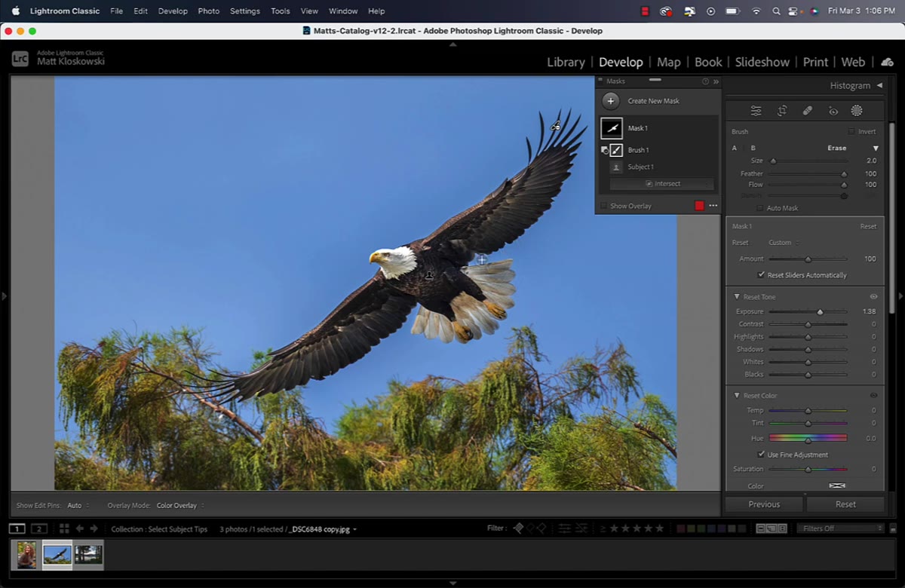Viewport: 905px width, 588px height.
Task: Switch to the Map module
Action: pos(668,62)
